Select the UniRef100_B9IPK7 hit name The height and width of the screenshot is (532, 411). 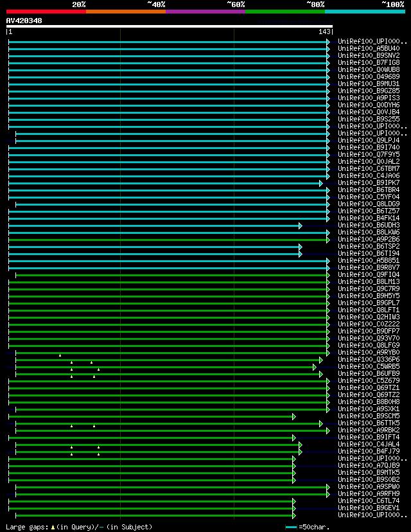(369, 183)
